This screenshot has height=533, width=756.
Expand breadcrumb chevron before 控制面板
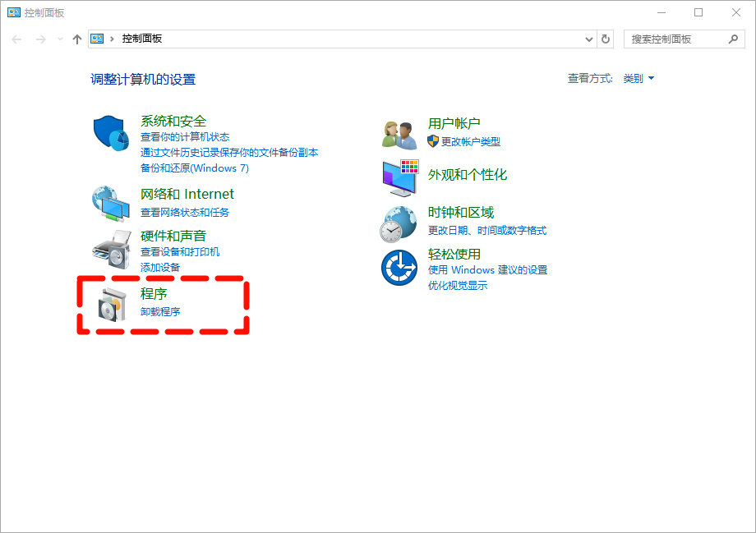[x=112, y=39]
